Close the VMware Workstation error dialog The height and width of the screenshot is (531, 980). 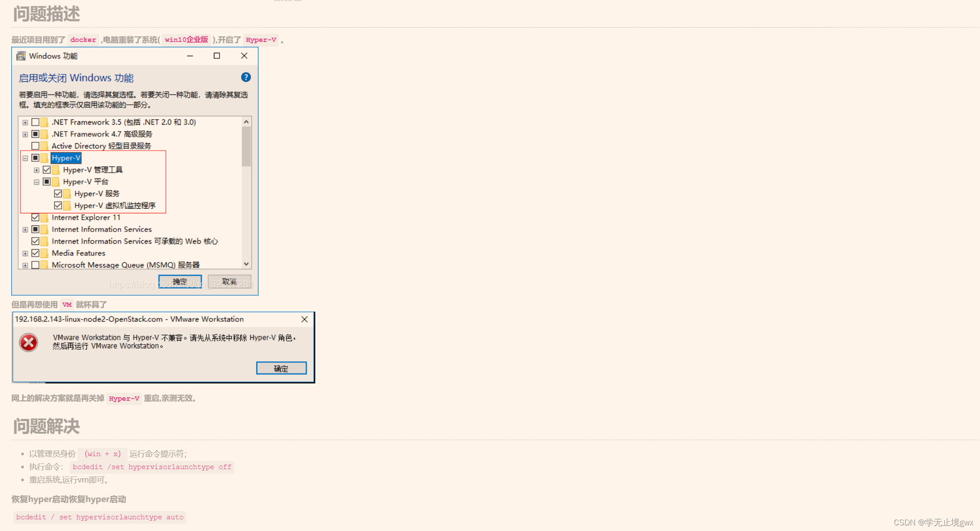(x=304, y=319)
